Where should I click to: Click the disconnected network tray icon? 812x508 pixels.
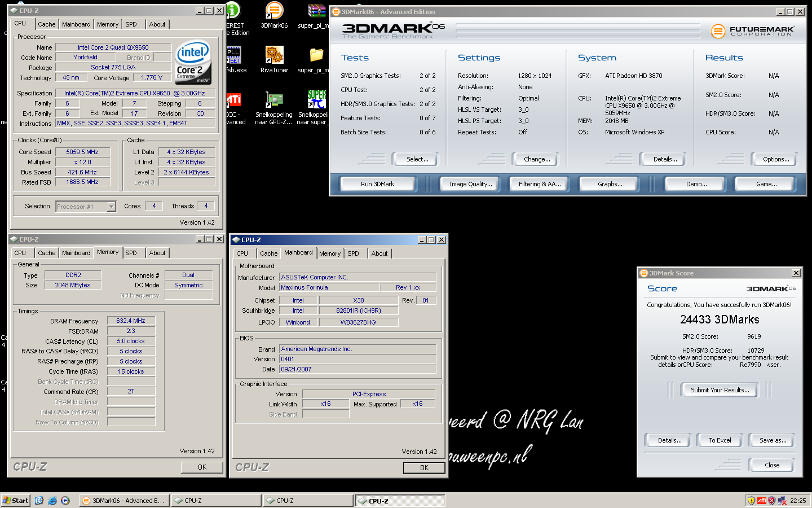782,501
